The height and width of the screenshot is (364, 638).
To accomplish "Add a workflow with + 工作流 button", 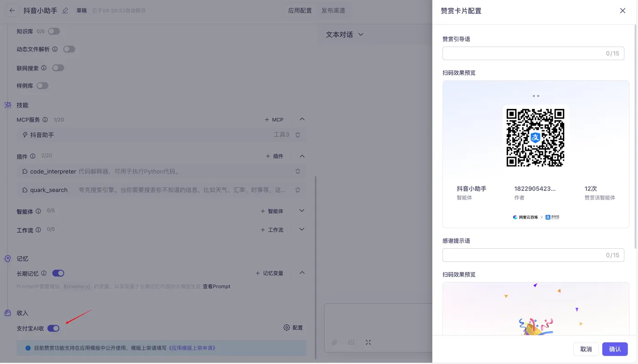I will [272, 230].
